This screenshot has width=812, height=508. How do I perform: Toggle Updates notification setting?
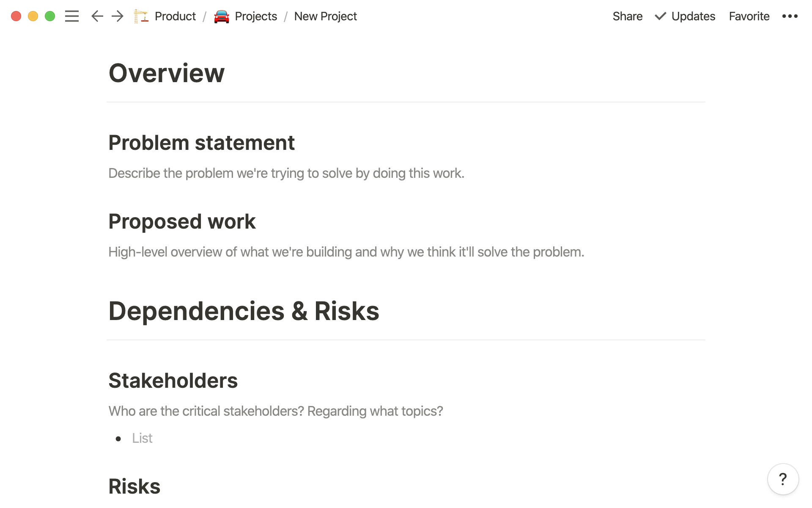tap(684, 16)
